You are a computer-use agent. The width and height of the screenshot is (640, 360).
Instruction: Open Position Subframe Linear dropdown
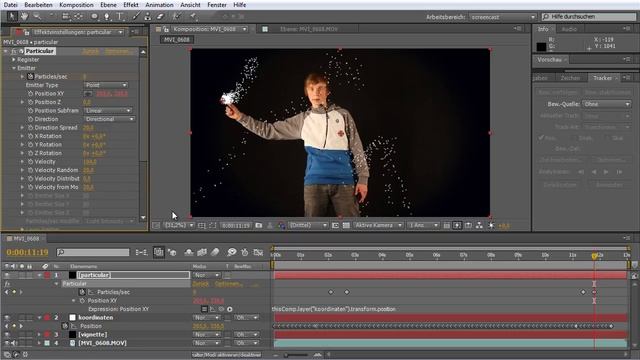[108, 111]
